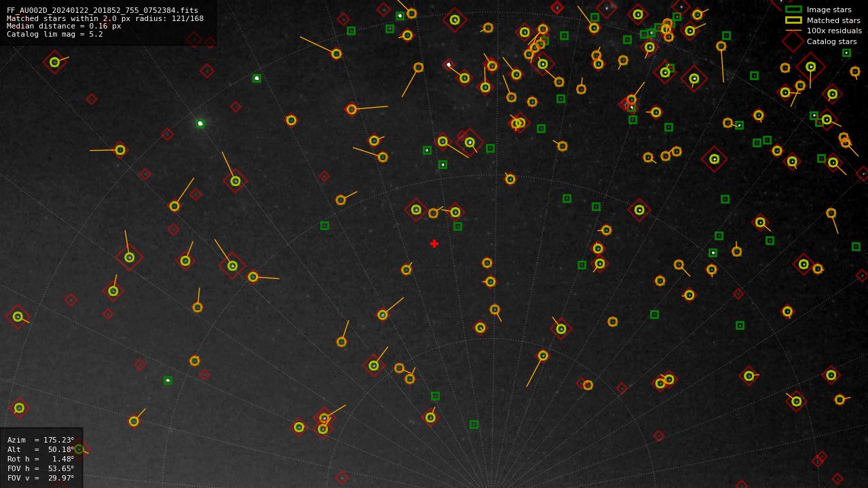The width and height of the screenshot is (868, 488).
Task: Click the "Catalog lim mag = 5.2" text
Action: (x=55, y=34)
